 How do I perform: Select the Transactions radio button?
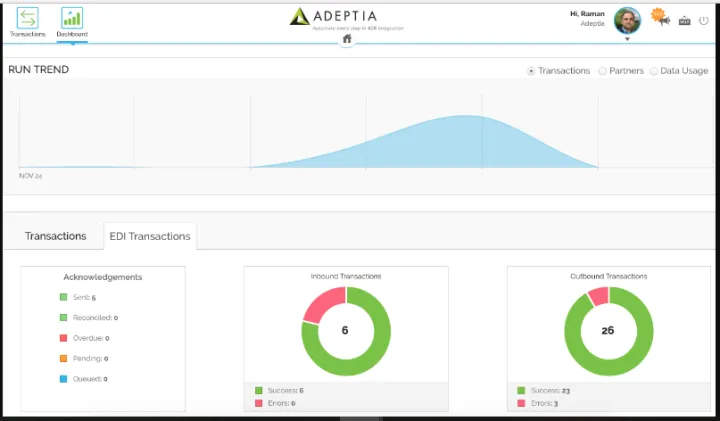[531, 71]
